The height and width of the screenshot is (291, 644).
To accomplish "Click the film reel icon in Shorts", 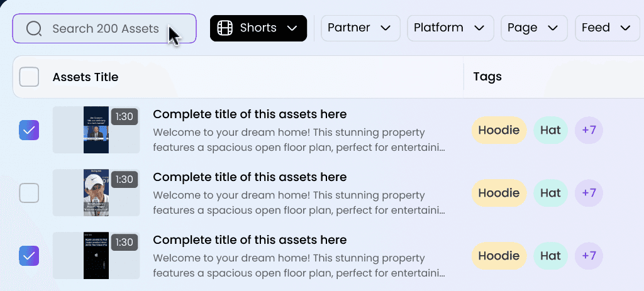I will point(225,28).
